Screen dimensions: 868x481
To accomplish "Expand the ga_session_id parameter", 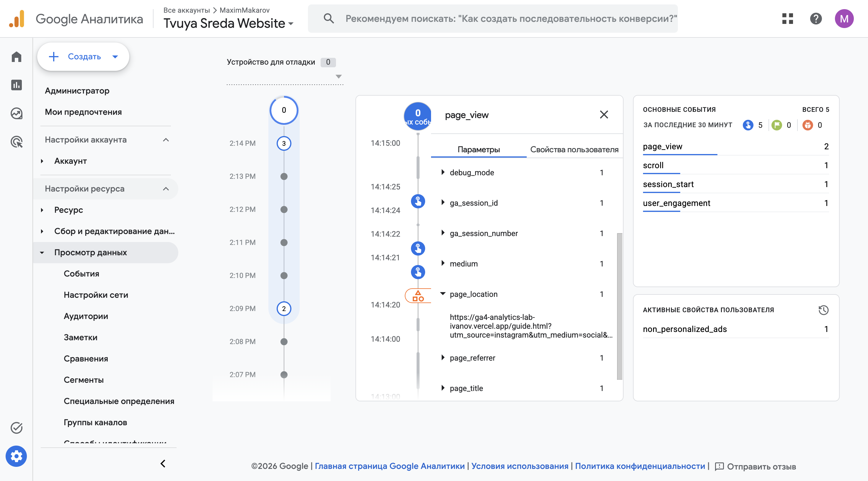I will coord(443,202).
